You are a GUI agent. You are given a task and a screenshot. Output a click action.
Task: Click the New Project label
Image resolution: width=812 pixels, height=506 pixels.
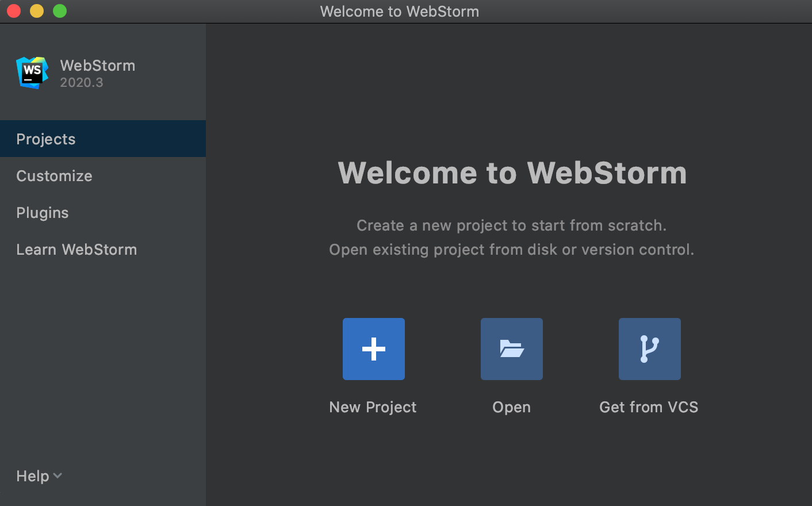click(x=373, y=407)
